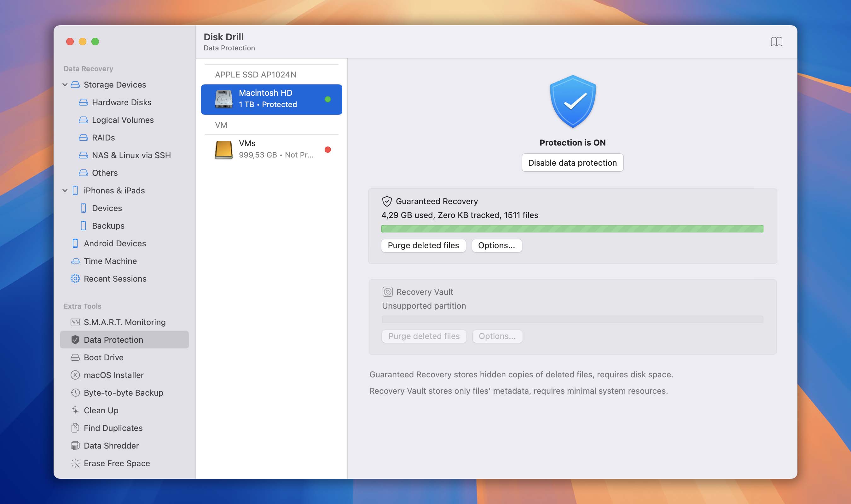This screenshot has width=851, height=504.
Task: Click the Logical Volumes icon
Action: [83, 120]
